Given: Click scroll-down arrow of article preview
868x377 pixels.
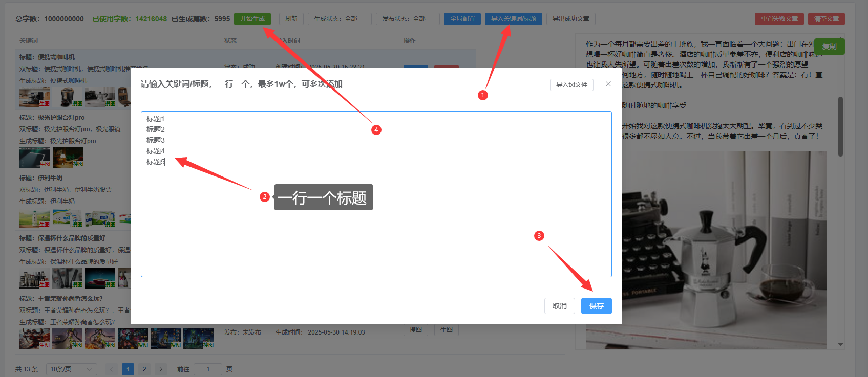Looking at the screenshot, I should [840, 345].
